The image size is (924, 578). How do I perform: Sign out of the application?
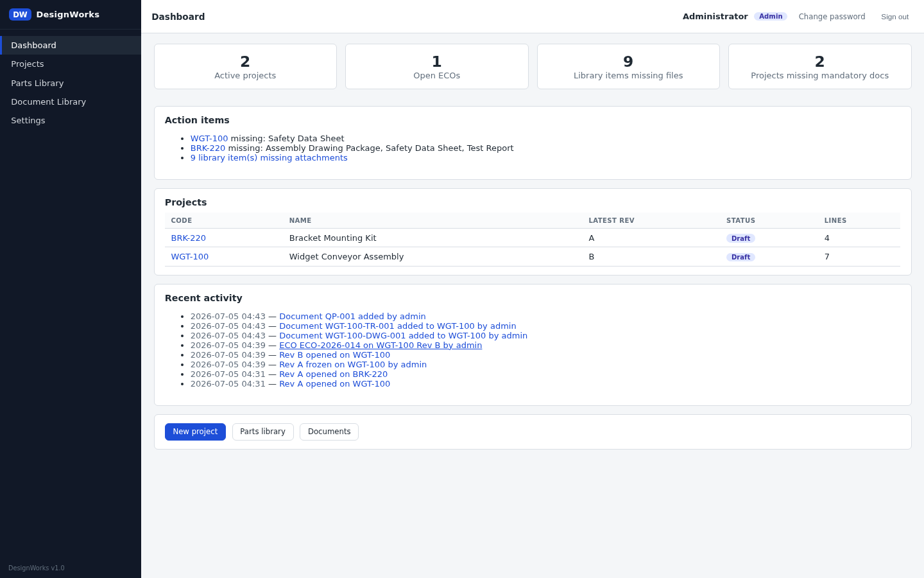click(894, 17)
